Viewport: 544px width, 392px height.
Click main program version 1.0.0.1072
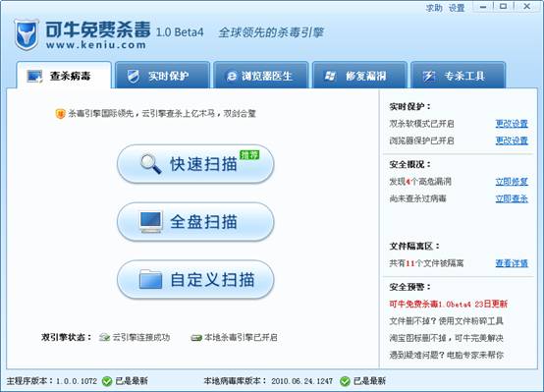(x=77, y=381)
